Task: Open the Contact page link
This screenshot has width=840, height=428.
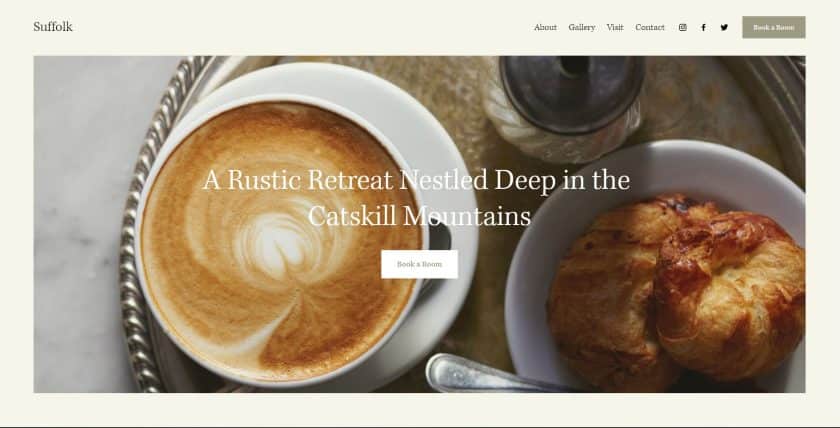Action: (650, 27)
